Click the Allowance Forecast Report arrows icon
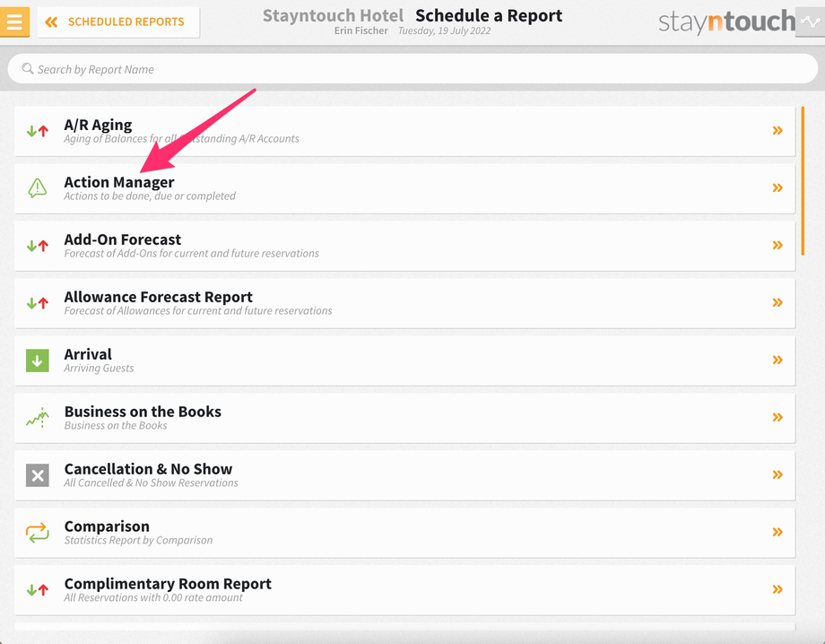The height and width of the screenshot is (644, 825). (x=38, y=303)
